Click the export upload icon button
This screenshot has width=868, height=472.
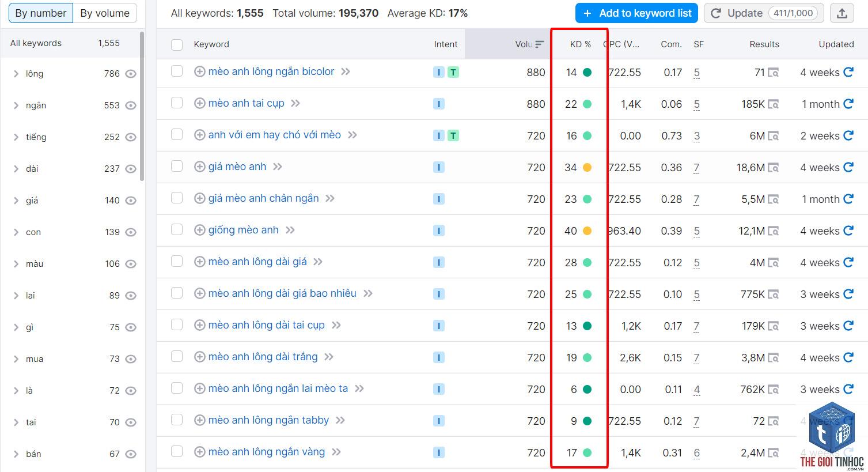click(x=842, y=13)
